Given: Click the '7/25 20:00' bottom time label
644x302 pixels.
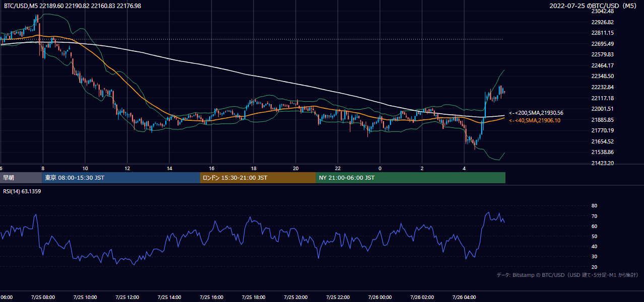Looking at the screenshot, I should point(295,297).
